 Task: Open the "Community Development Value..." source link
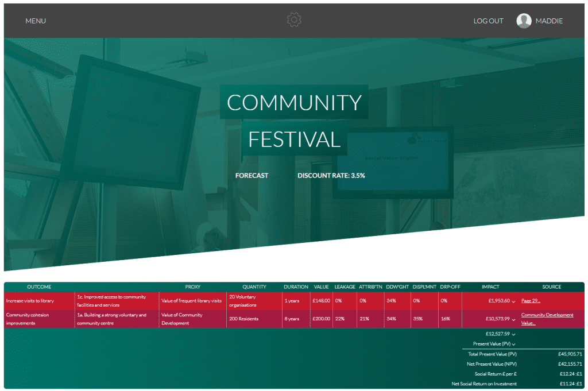(x=547, y=319)
